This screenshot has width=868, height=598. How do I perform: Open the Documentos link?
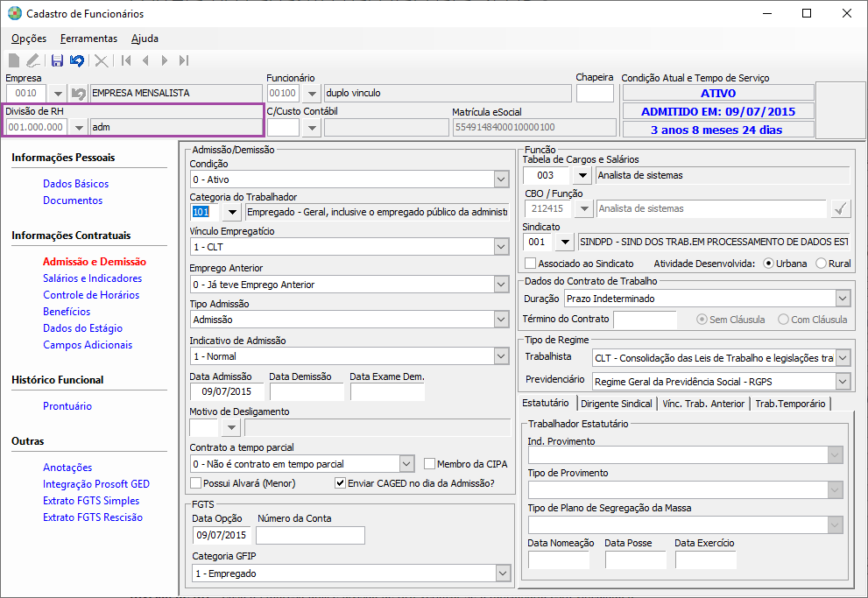(x=73, y=201)
